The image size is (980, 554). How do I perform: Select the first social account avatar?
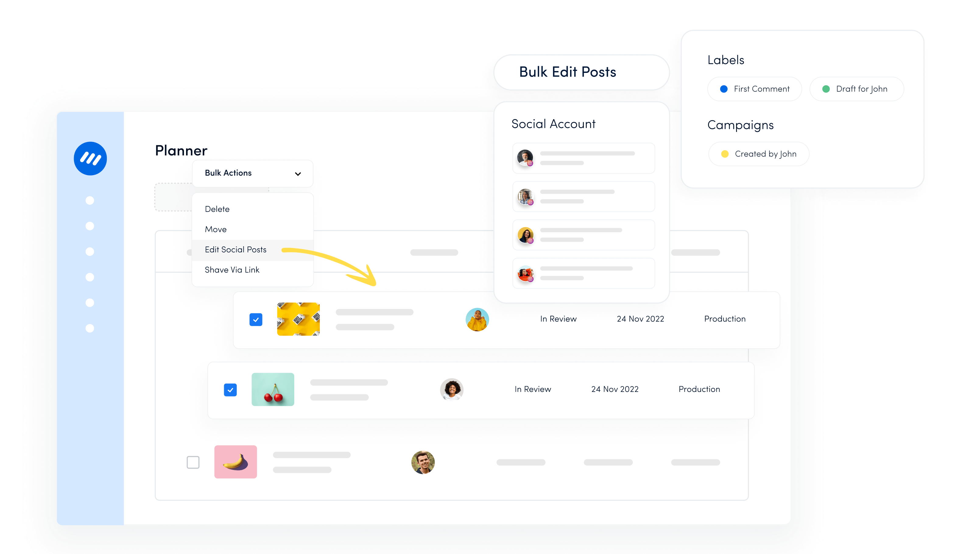pyautogui.click(x=524, y=158)
